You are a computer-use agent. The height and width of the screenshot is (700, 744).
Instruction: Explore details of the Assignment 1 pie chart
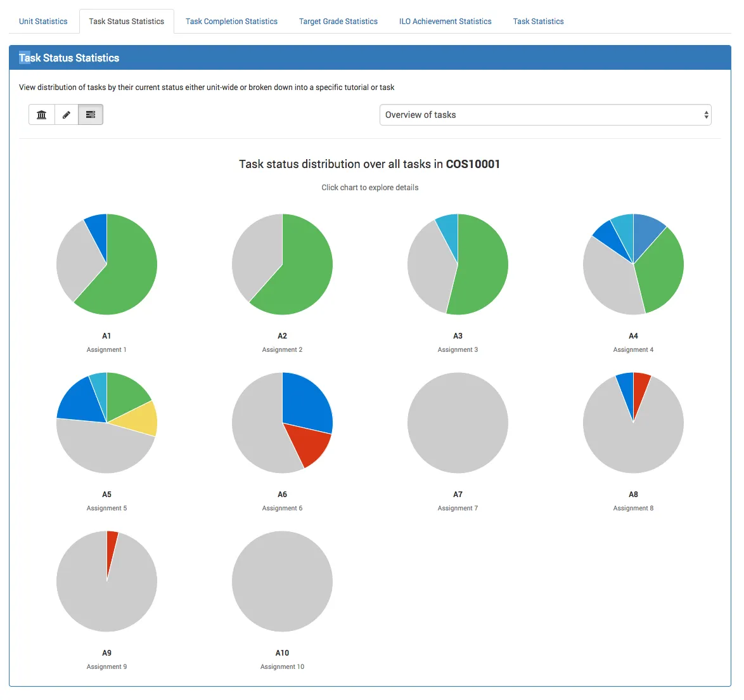click(x=106, y=264)
